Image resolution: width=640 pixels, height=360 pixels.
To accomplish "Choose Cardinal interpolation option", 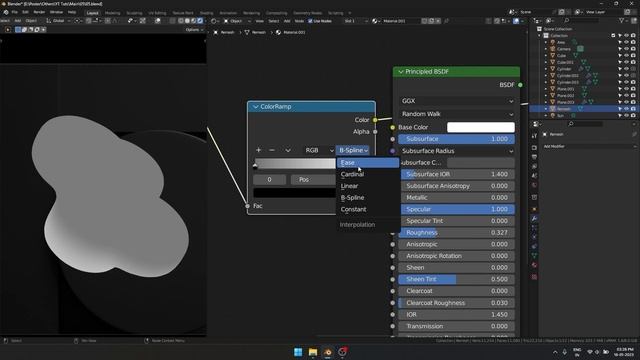I will coord(368,174).
